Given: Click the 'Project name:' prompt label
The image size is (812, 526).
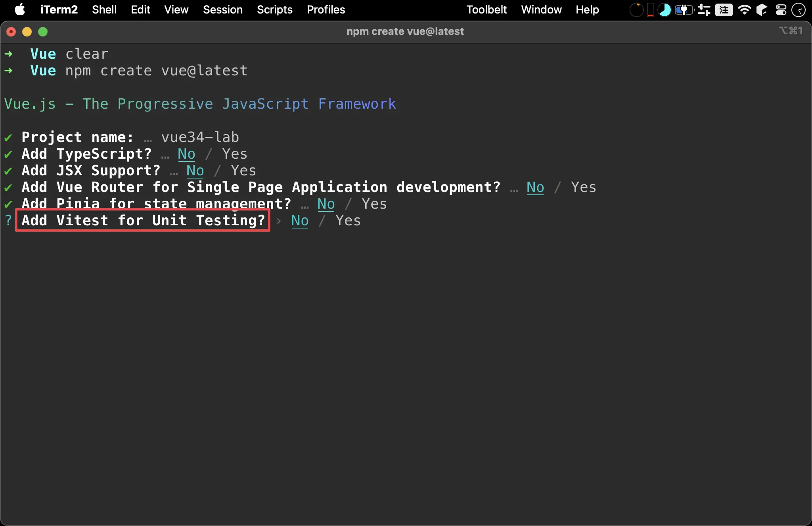Looking at the screenshot, I should 77,137.
